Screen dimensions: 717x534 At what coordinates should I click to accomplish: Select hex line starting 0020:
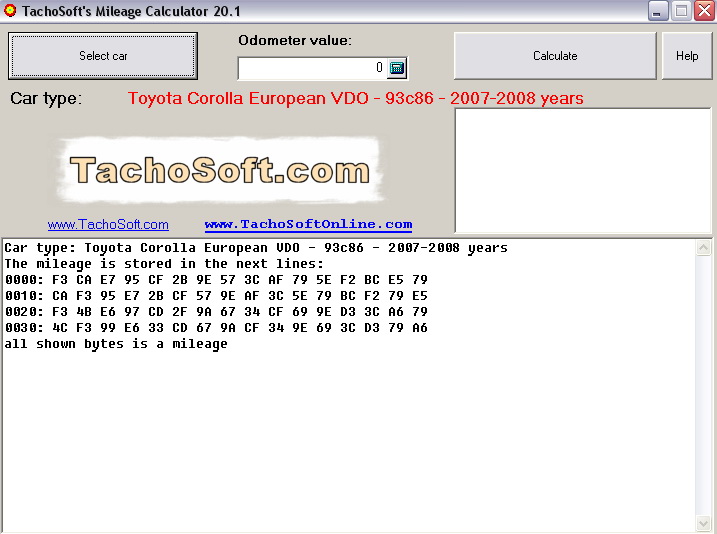tap(216, 311)
